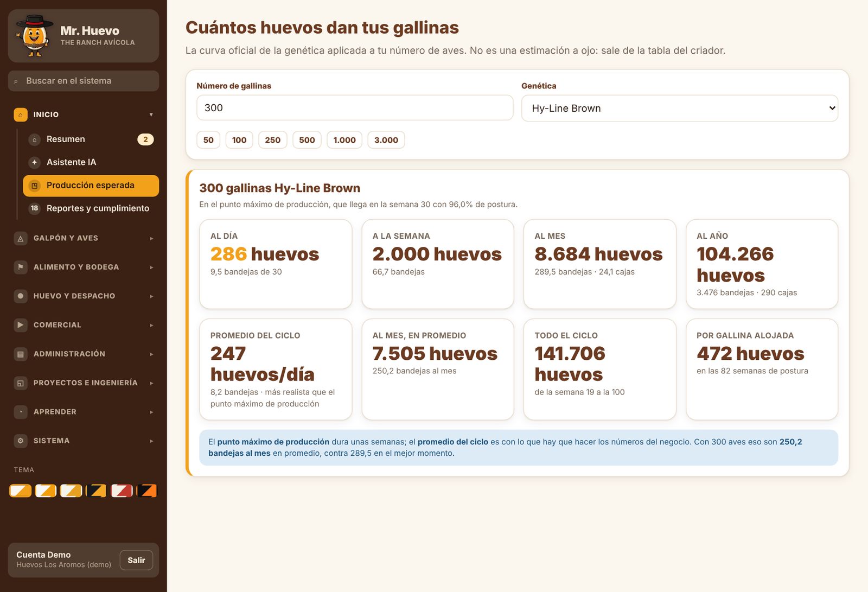Choose the 1.000 hens preset
The height and width of the screenshot is (592, 868).
[x=344, y=140]
